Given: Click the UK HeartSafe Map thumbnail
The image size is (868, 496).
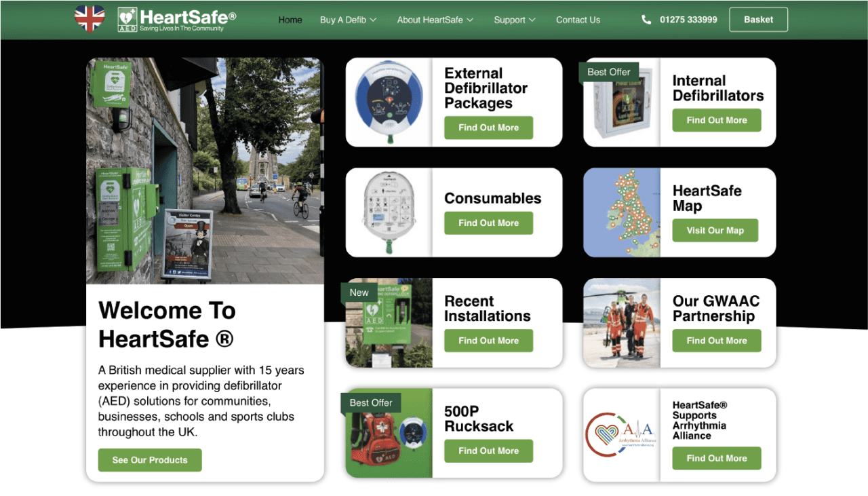Looking at the screenshot, I should [622, 212].
